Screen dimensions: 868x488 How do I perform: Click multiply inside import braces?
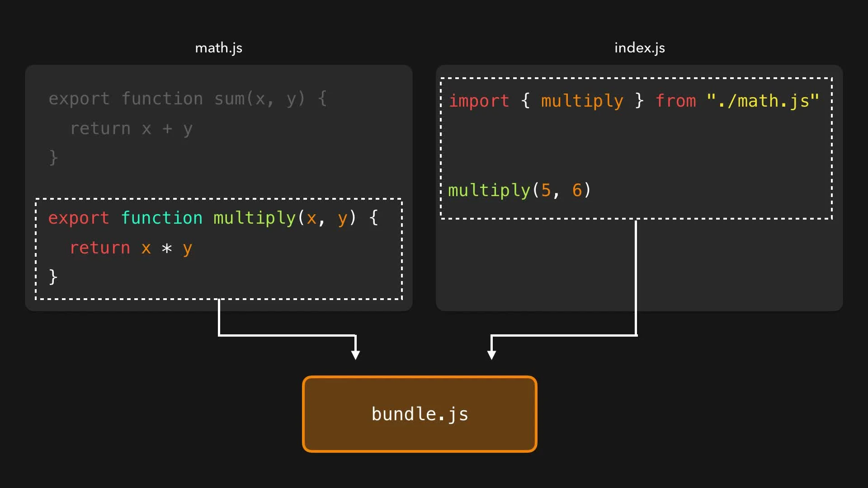(582, 101)
